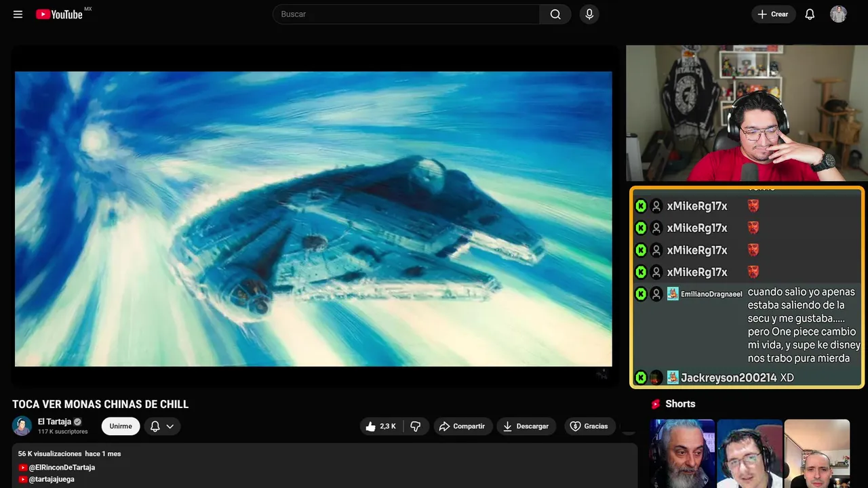Click the 'XD' message from Jackreyson200214
Screen dimensions: 868x488
pyautogui.click(x=787, y=378)
